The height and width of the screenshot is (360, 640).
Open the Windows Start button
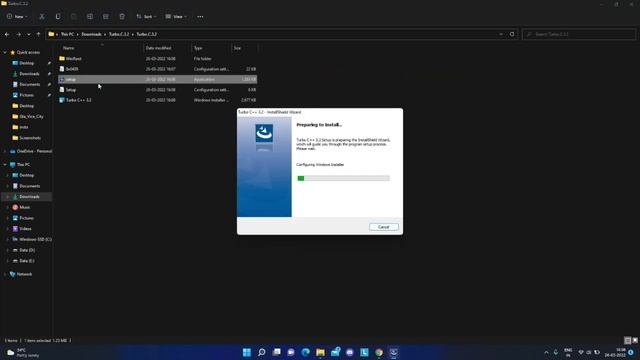pyautogui.click(x=247, y=352)
